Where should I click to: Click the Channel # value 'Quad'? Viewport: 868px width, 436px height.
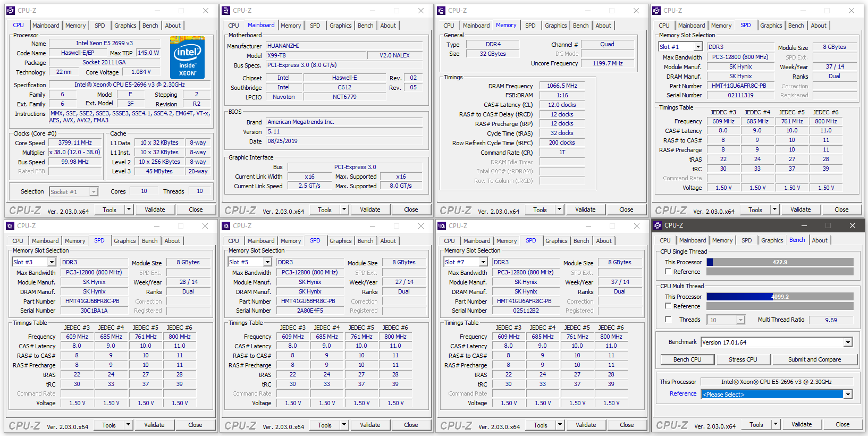pos(607,45)
